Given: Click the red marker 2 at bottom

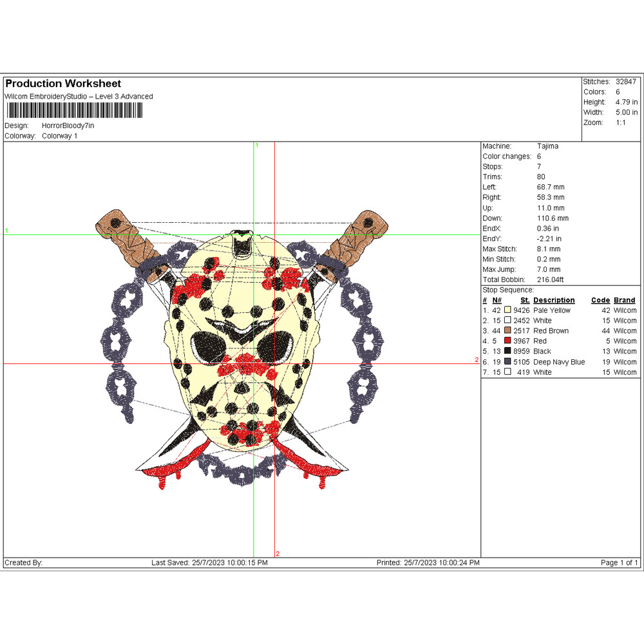Looking at the screenshot, I should pyautogui.click(x=278, y=553).
